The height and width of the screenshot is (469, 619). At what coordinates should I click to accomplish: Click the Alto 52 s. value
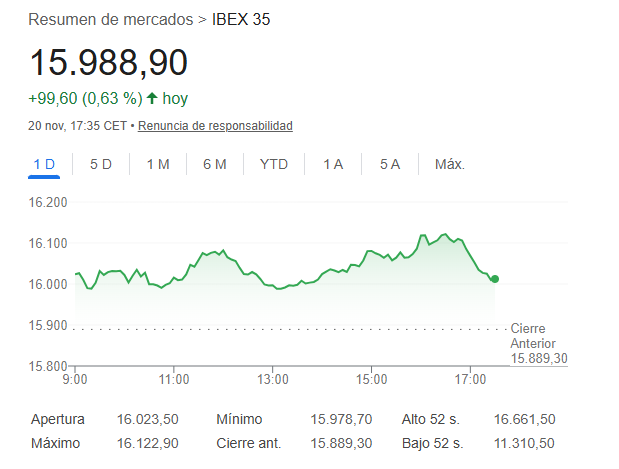(x=524, y=419)
